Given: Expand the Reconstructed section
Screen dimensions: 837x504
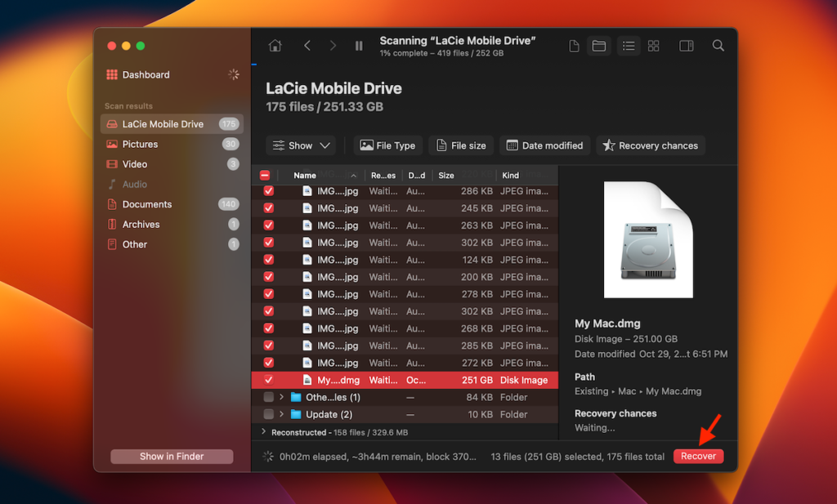Looking at the screenshot, I should [x=263, y=432].
